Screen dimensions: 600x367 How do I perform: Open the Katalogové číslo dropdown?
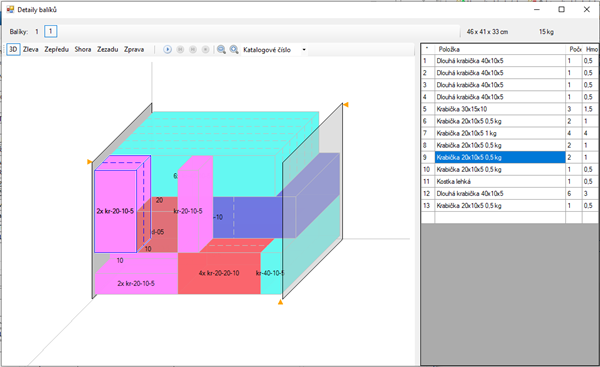click(x=274, y=50)
